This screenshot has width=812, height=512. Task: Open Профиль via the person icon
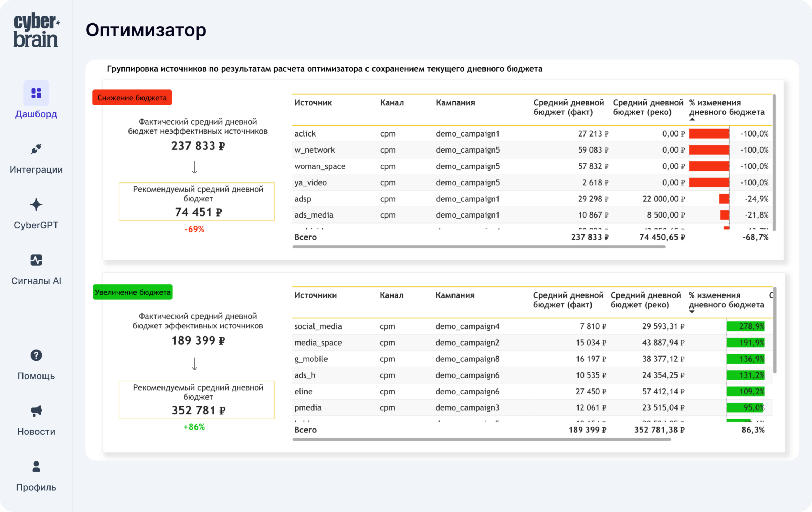[36, 467]
